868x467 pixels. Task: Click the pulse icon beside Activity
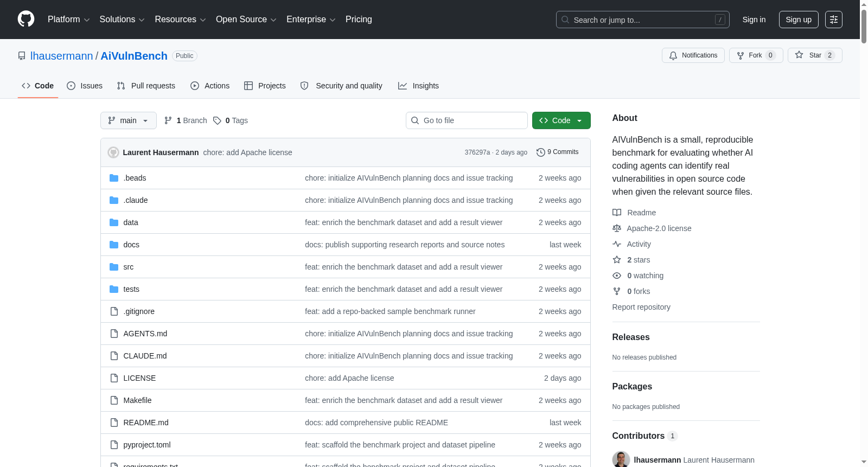[617, 244]
